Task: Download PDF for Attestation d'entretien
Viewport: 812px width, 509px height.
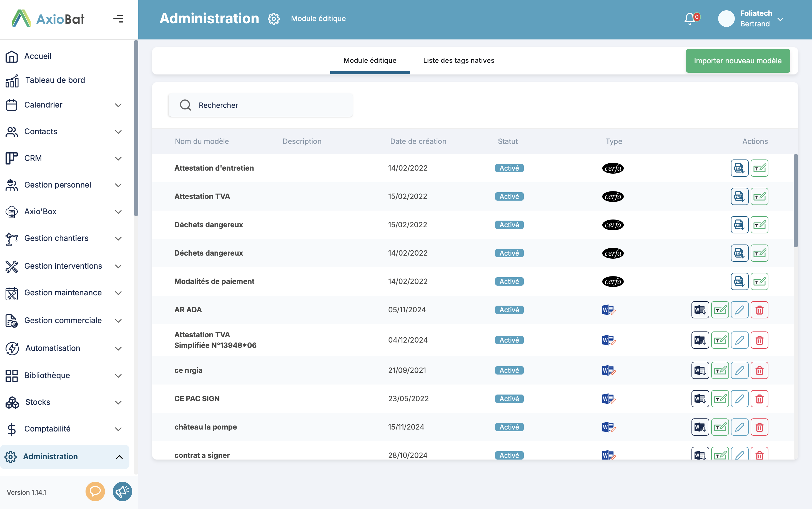Action: (x=739, y=168)
